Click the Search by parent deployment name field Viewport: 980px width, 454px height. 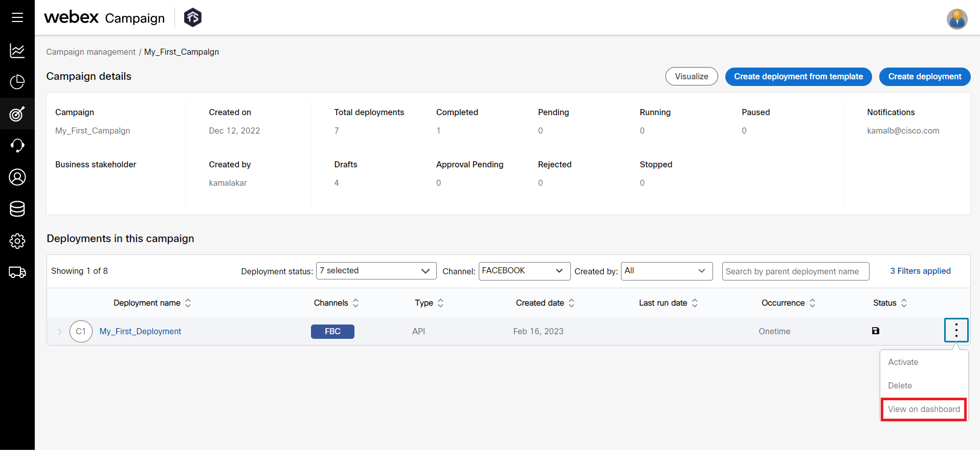click(795, 271)
